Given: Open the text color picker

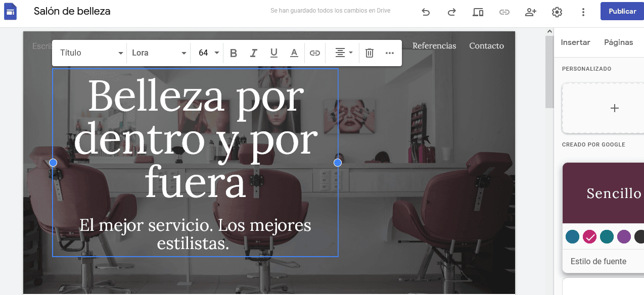Looking at the screenshot, I should (294, 53).
